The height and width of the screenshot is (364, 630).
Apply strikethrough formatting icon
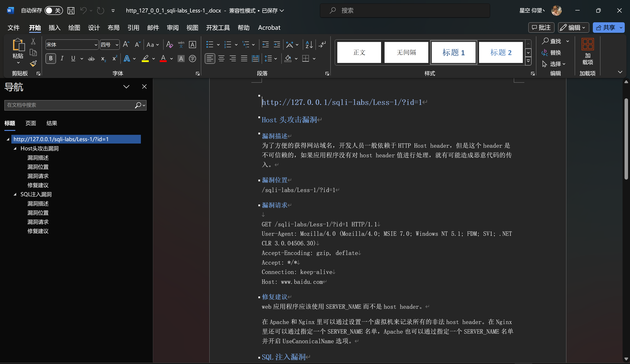[x=91, y=59]
